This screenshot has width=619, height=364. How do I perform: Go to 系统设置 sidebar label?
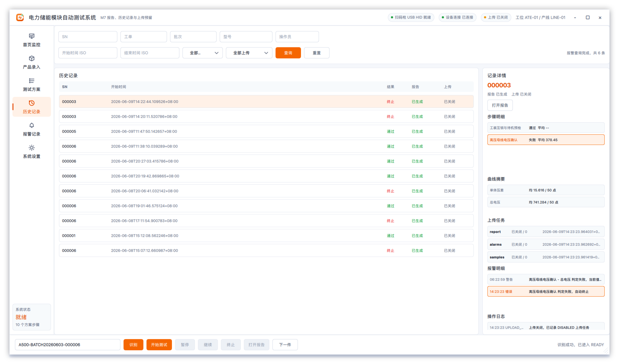tap(32, 156)
